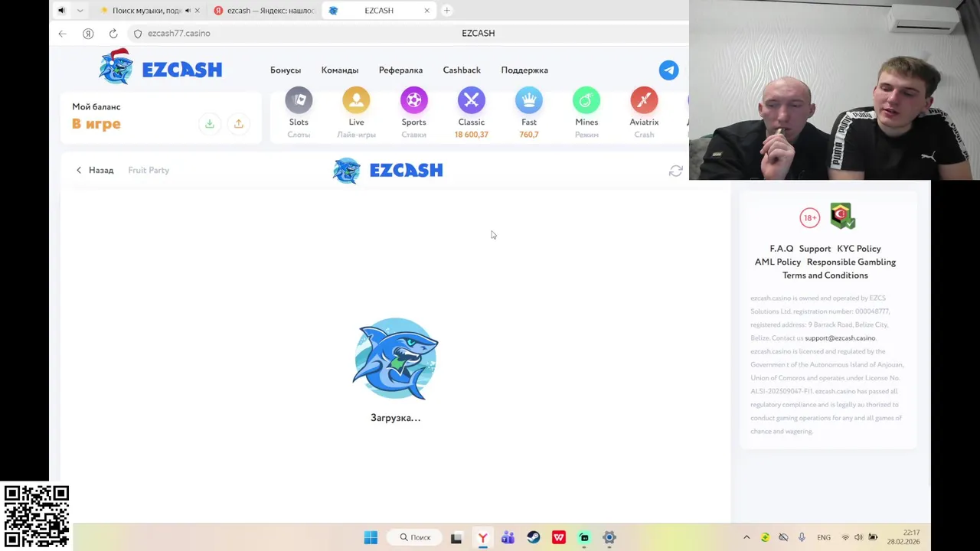Open the Live games category icon
The image size is (980, 551).
pyautogui.click(x=356, y=100)
